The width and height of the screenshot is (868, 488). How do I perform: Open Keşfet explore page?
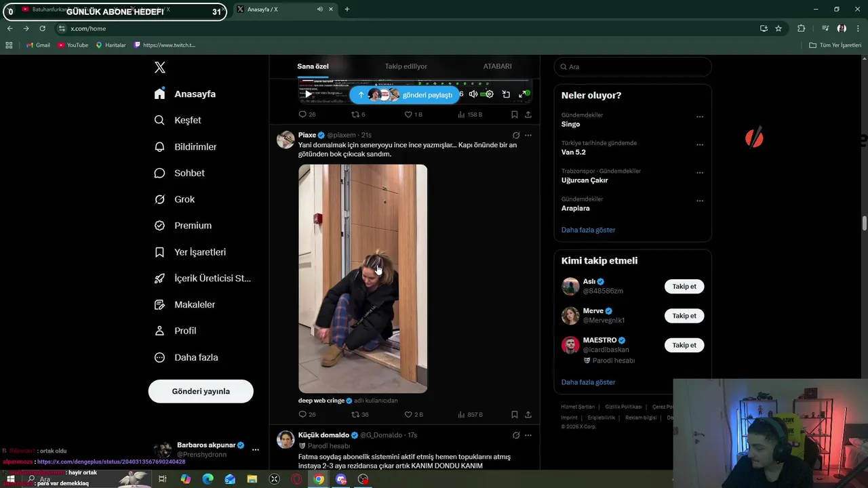pyautogui.click(x=178, y=120)
